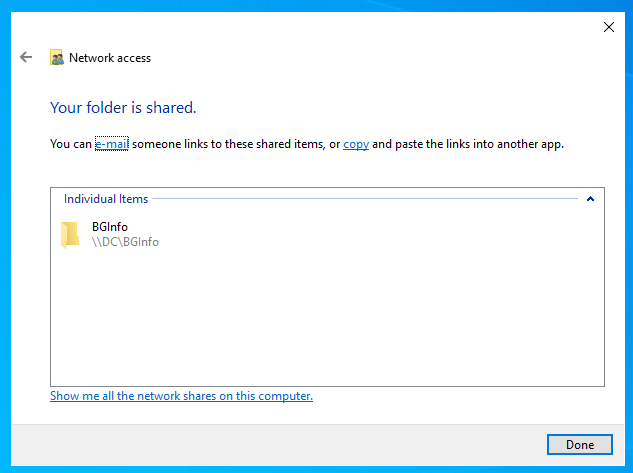
Task: Click the BGInfo folder icon
Action: coord(69,234)
